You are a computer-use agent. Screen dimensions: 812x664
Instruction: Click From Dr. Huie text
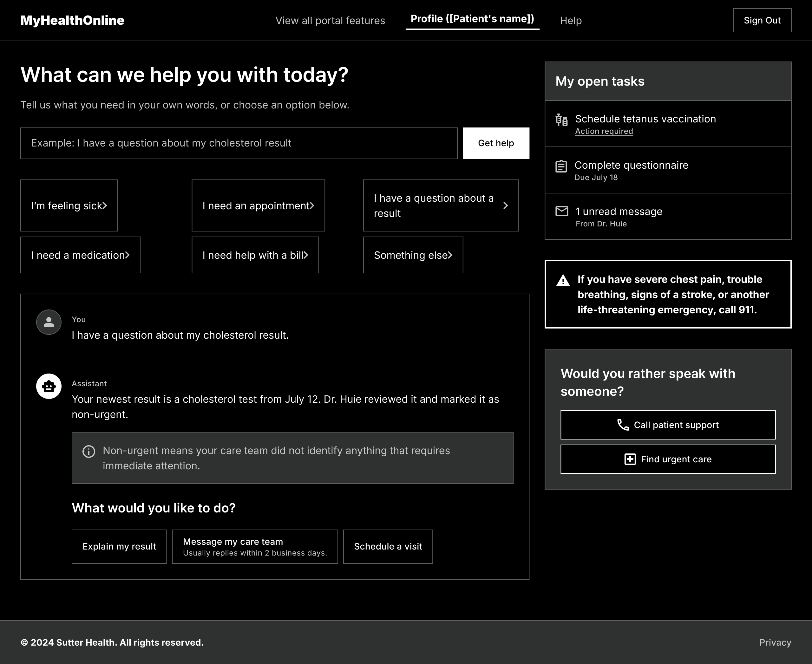pyautogui.click(x=601, y=224)
